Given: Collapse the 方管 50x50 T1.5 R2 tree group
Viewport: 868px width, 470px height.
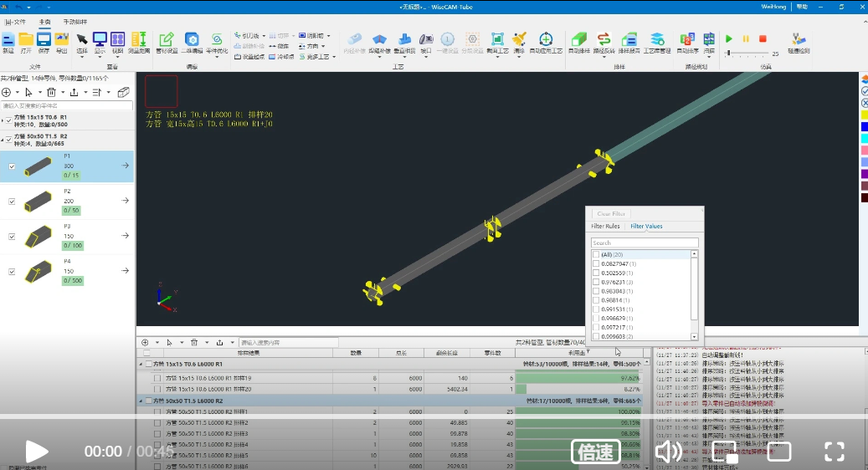Looking at the screenshot, I should 3,139.
